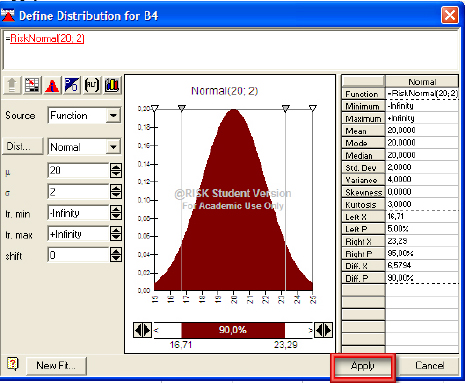Click the 16,71 label below the probability bar
The width and height of the screenshot is (465, 383).
tap(181, 345)
